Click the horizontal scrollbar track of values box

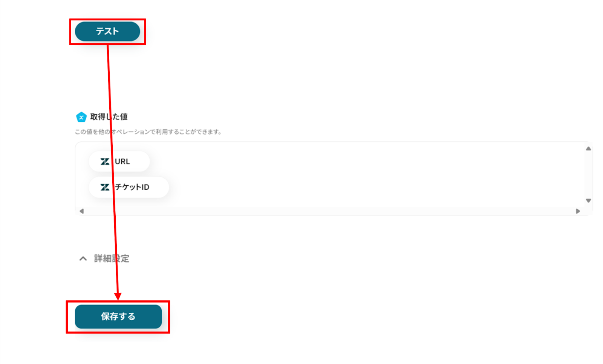point(330,211)
